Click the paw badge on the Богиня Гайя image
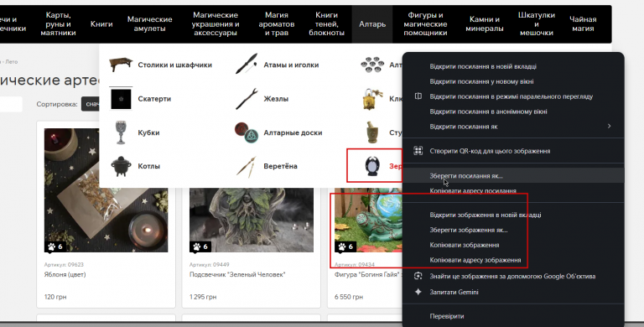 (345, 247)
